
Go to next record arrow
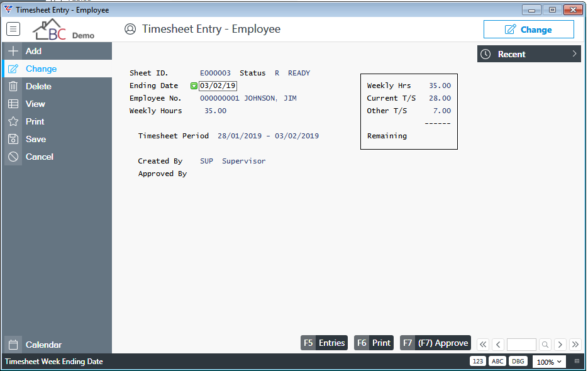(560, 344)
